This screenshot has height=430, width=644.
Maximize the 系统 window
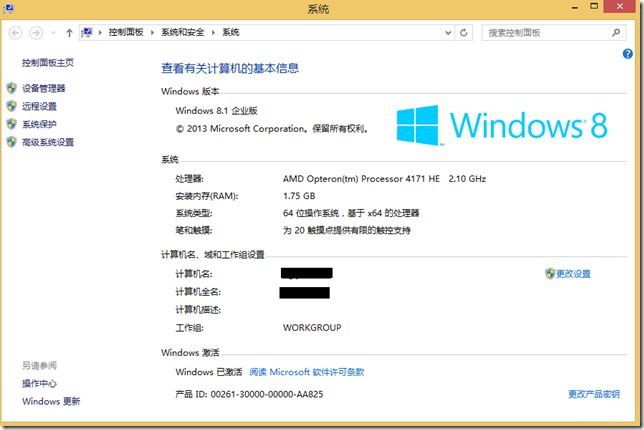click(594, 6)
